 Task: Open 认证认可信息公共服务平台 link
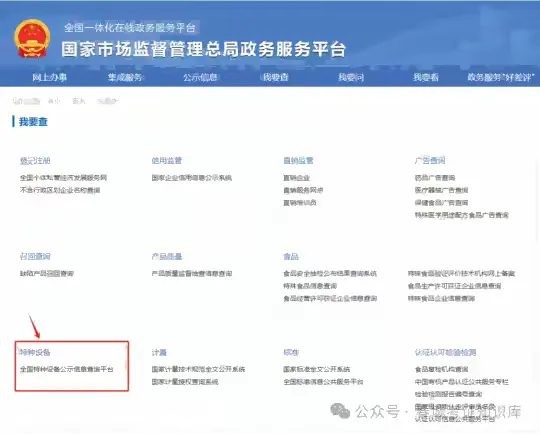[455, 419]
